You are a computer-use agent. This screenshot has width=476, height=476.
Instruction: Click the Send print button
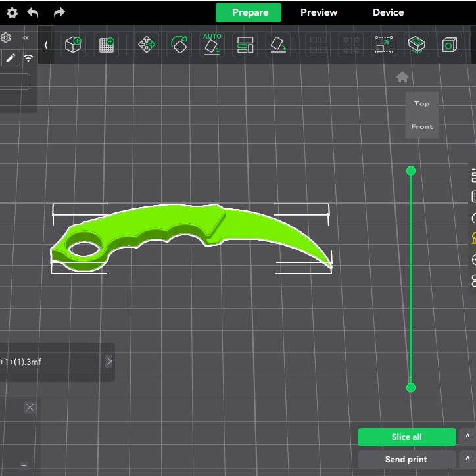406,459
